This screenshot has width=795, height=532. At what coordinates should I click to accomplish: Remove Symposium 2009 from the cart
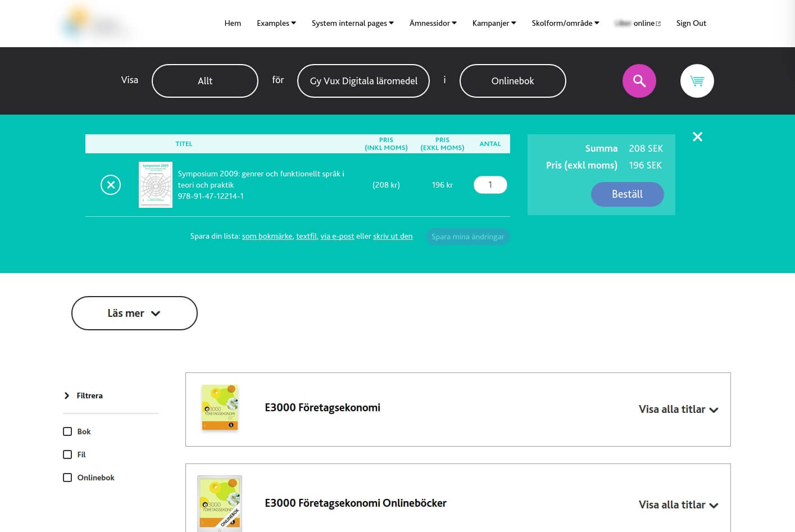(111, 185)
